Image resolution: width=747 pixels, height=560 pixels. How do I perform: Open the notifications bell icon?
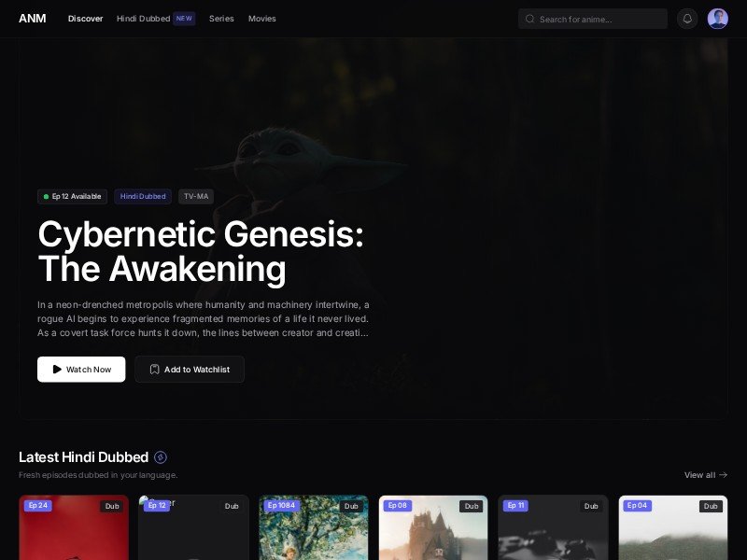(x=687, y=19)
